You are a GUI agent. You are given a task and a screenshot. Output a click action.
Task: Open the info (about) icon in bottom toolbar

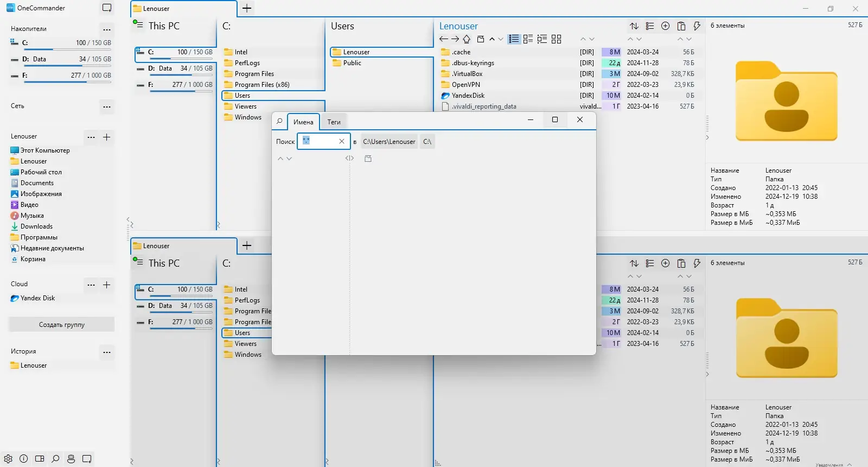point(24,459)
